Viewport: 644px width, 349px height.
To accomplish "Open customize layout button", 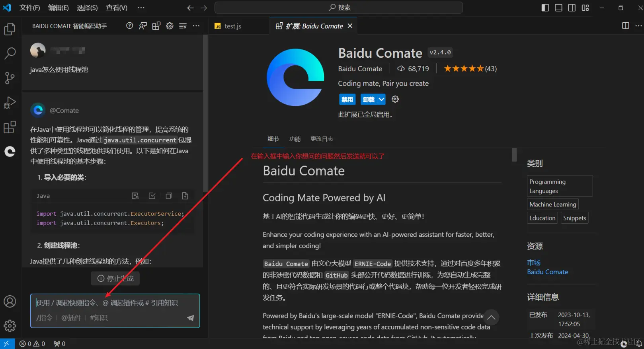I will tap(585, 8).
